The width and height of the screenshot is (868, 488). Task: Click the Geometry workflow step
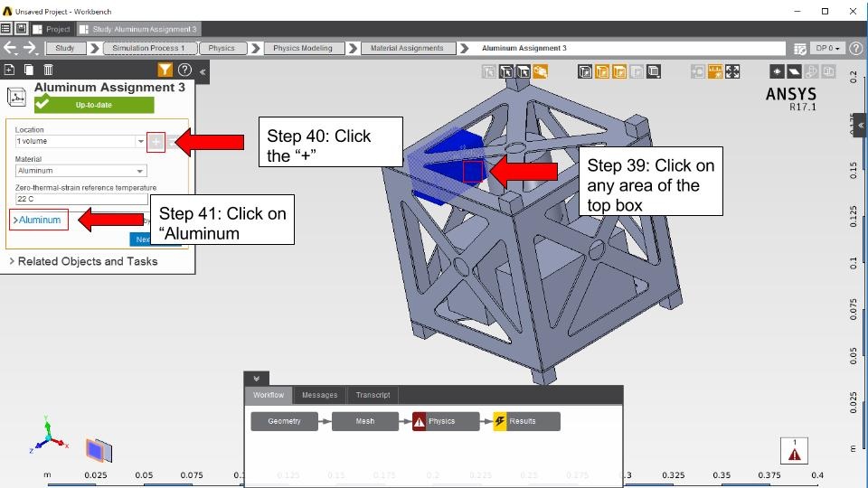point(285,421)
